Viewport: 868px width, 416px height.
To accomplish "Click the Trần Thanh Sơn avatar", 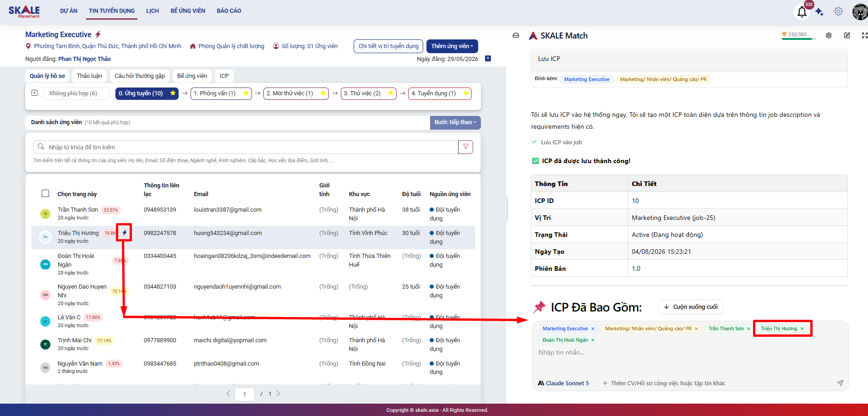I will pyautogui.click(x=45, y=213).
